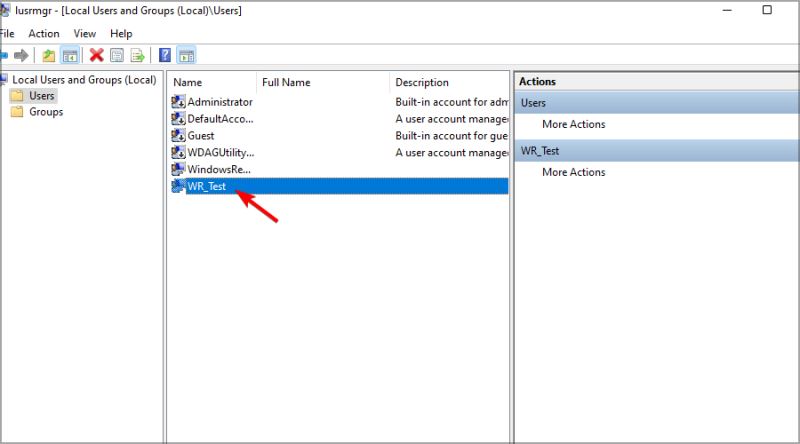
Task: Open the File menu
Action: pos(7,34)
